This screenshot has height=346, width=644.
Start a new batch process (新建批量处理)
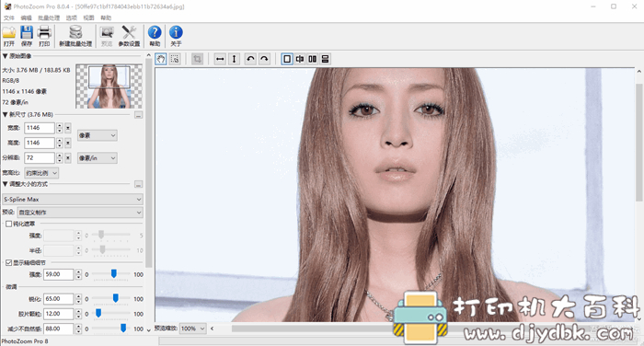[75, 36]
